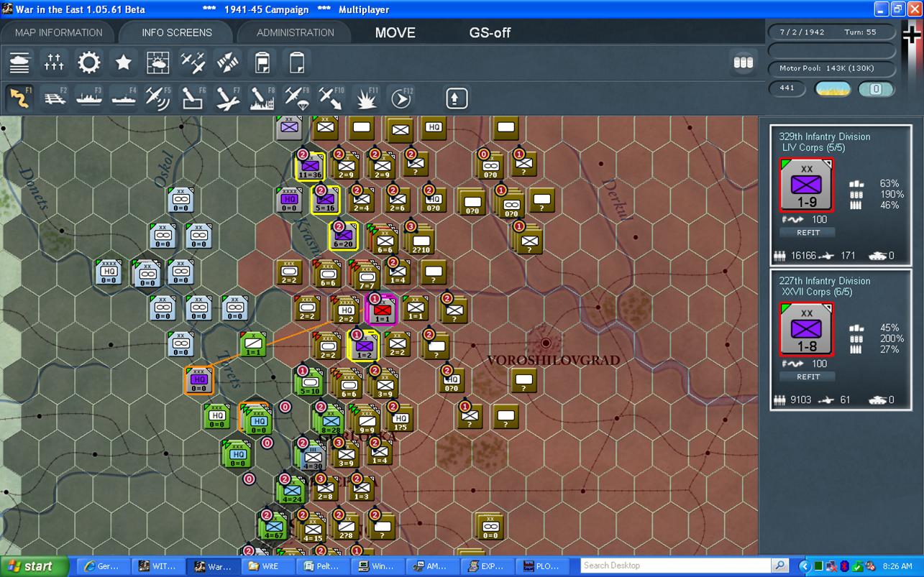Click the 227th Infantry Division unit counter

click(806, 329)
